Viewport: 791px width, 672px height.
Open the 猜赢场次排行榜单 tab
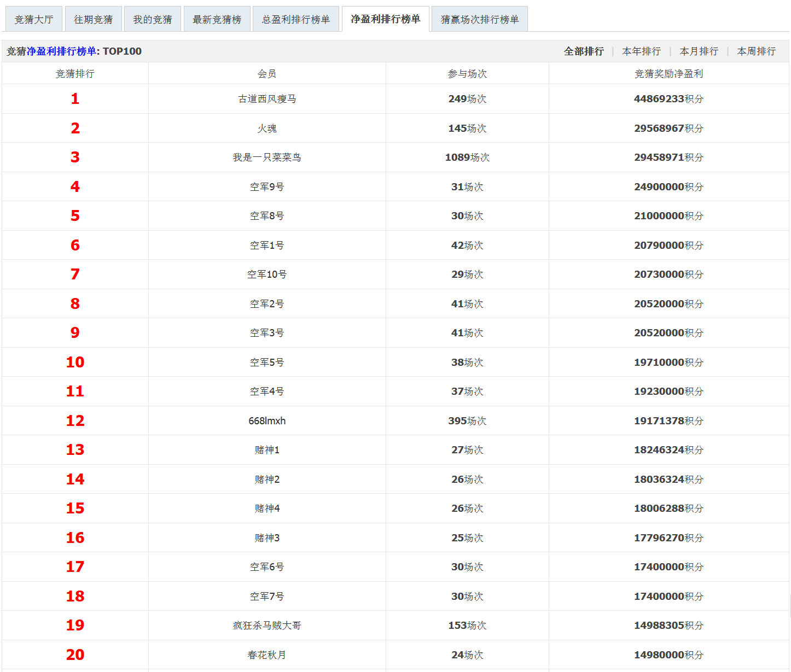(x=480, y=20)
